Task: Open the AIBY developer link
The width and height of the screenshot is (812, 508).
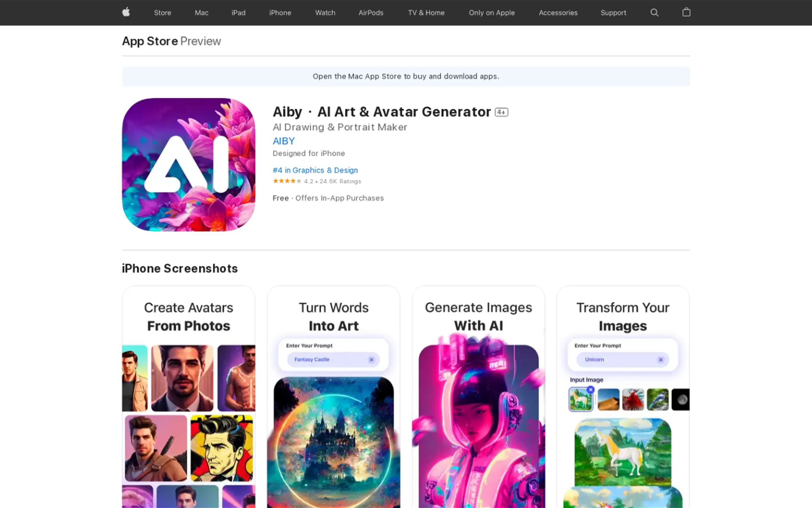Action: 284,141
